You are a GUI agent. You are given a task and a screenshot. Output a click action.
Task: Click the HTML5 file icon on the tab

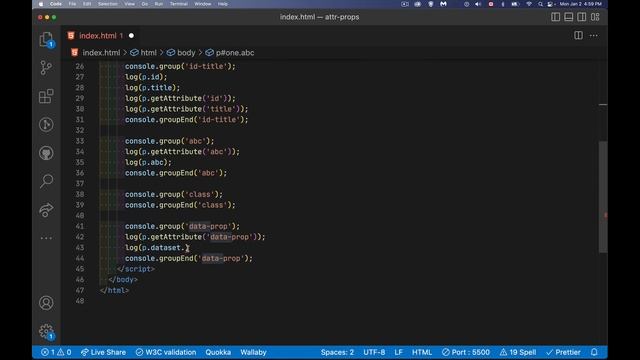tap(71, 36)
